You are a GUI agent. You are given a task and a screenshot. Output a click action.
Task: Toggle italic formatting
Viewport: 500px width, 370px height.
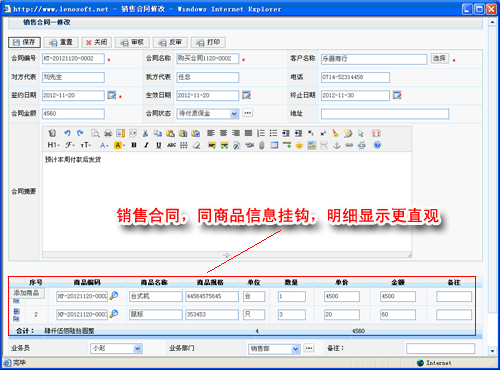coord(146,145)
